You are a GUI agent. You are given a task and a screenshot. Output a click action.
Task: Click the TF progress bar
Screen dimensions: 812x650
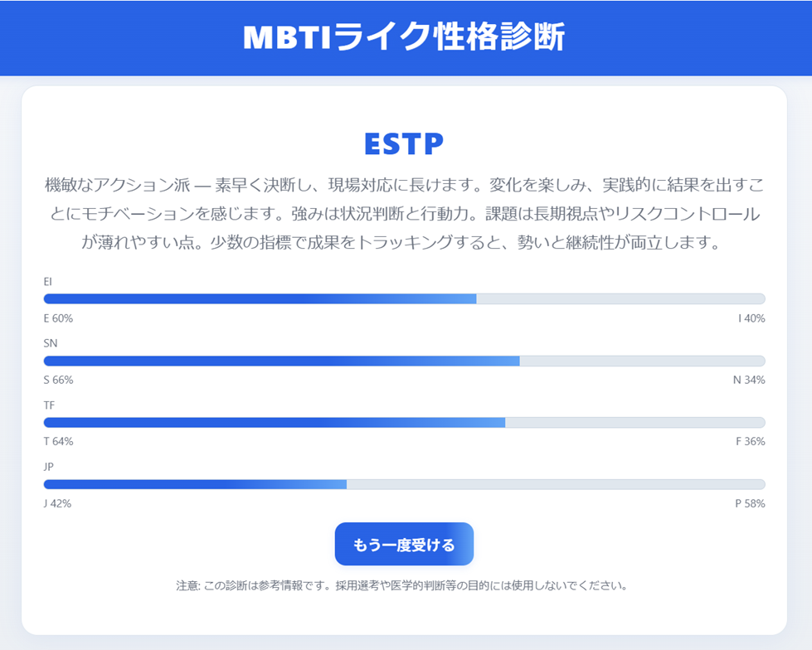[x=404, y=423]
